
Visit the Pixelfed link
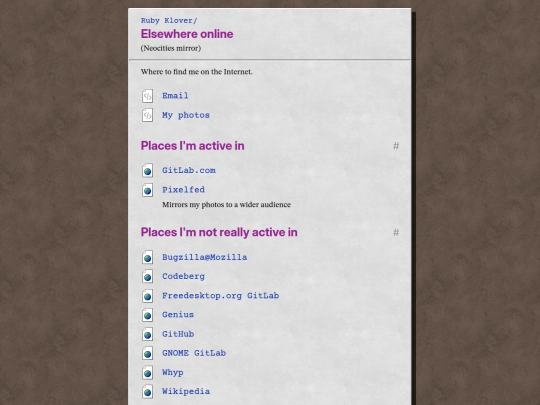184,189
